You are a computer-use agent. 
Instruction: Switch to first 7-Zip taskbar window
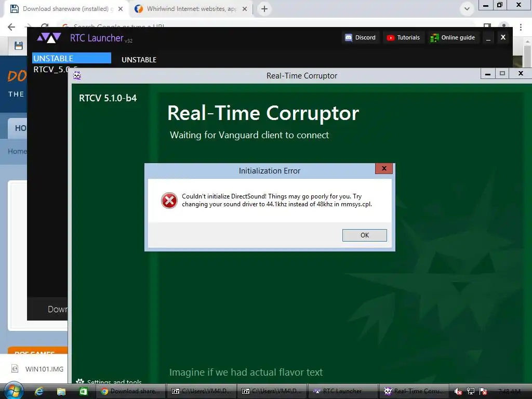(x=202, y=391)
